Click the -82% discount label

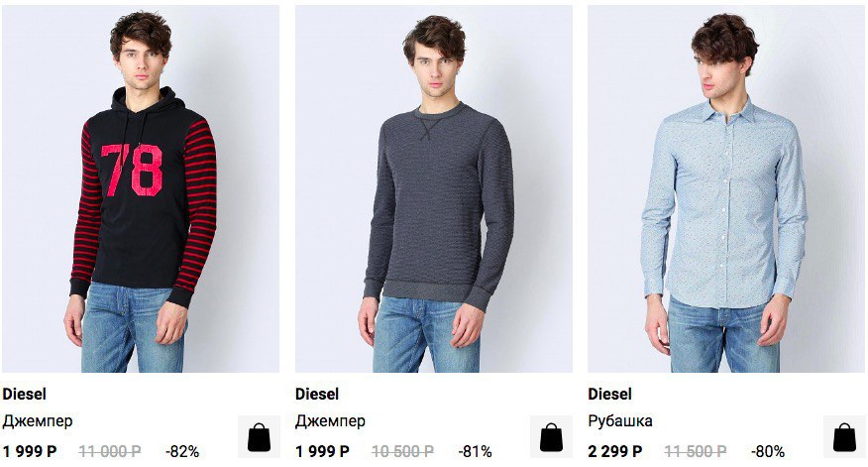click(182, 451)
